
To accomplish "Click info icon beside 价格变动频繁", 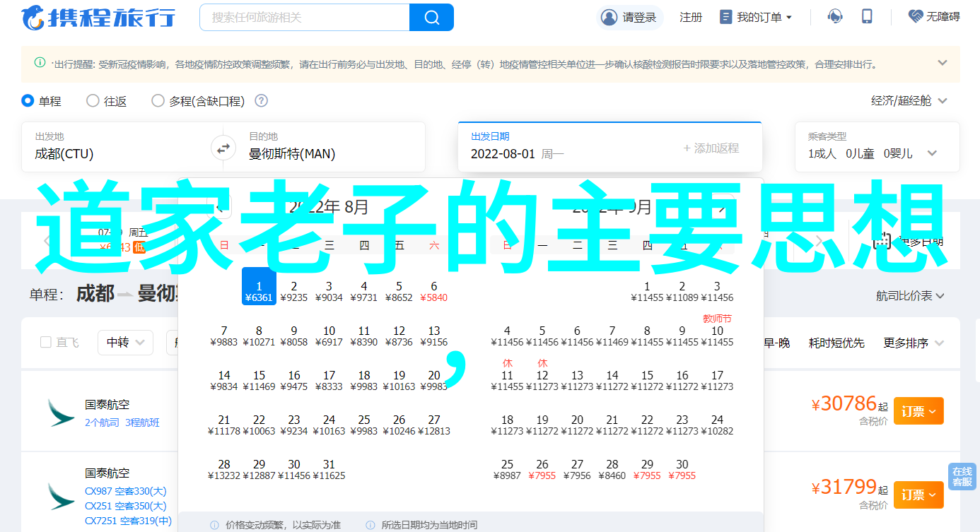I will pos(214,526).
